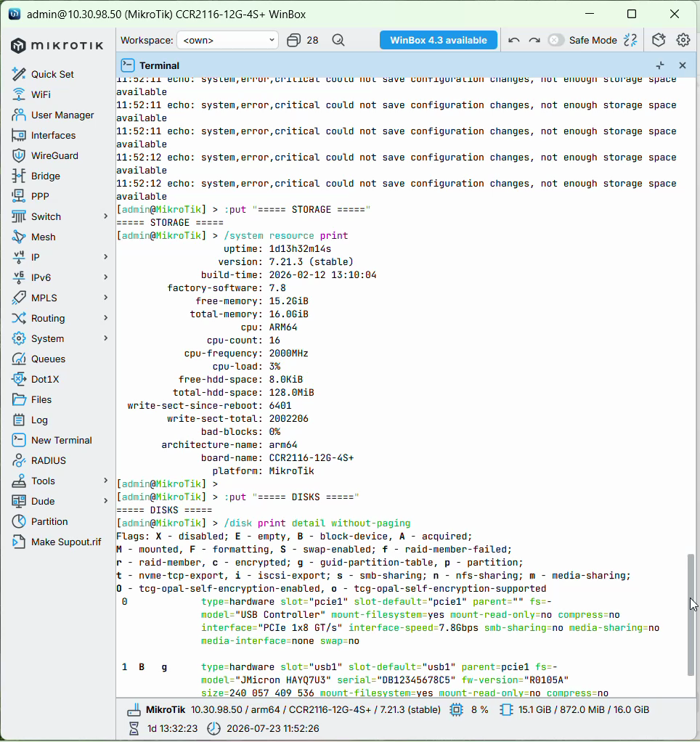
Task: Click Make Supout.rif
Action: point(66,542)
